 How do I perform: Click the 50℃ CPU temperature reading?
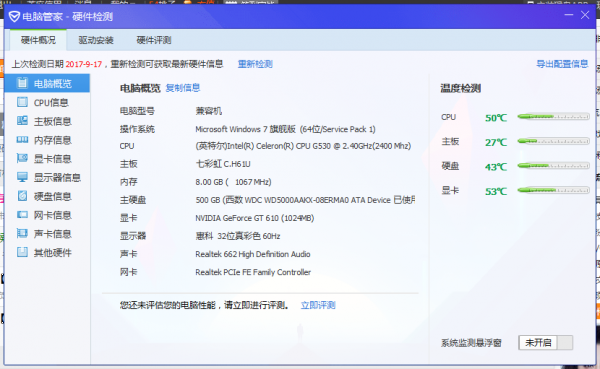pyautogui.click(x=496, y=118)
